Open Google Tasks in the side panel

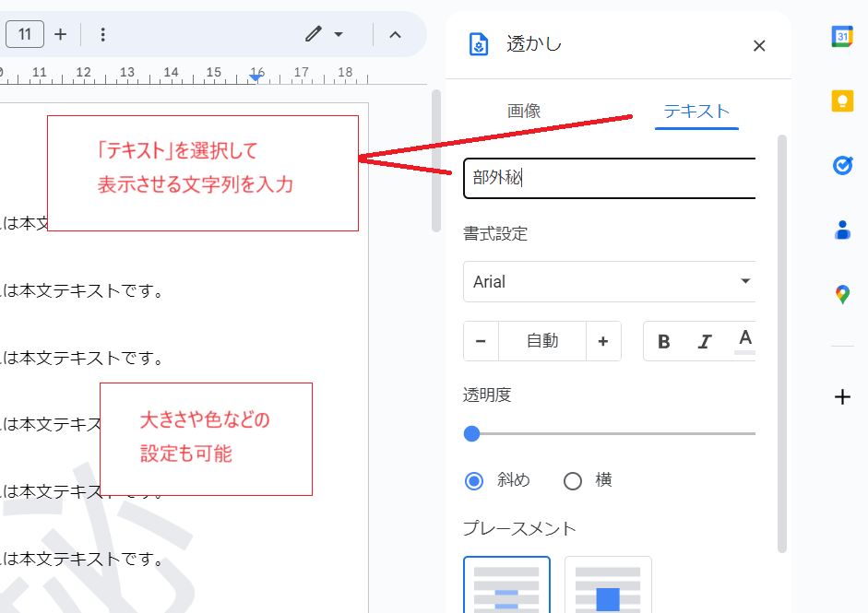tap(842, 165)
